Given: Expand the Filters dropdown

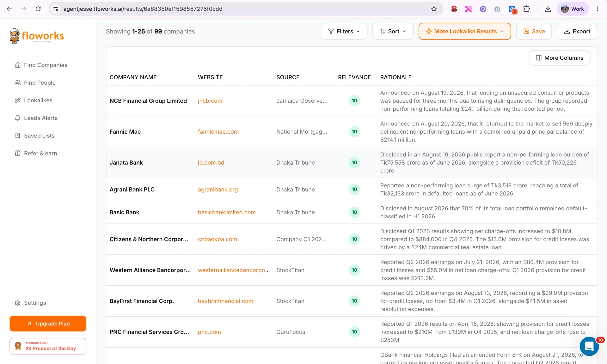Looking at the screenshot, I should click(x=344, y=31).
